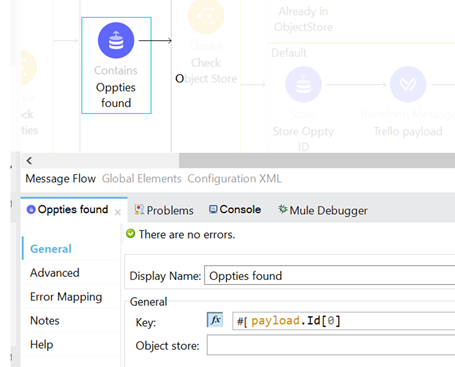Click the Mule Debugger bug icon
This screenshot has height=367, width=455.
pyautogui.click(x=283, y=209)
